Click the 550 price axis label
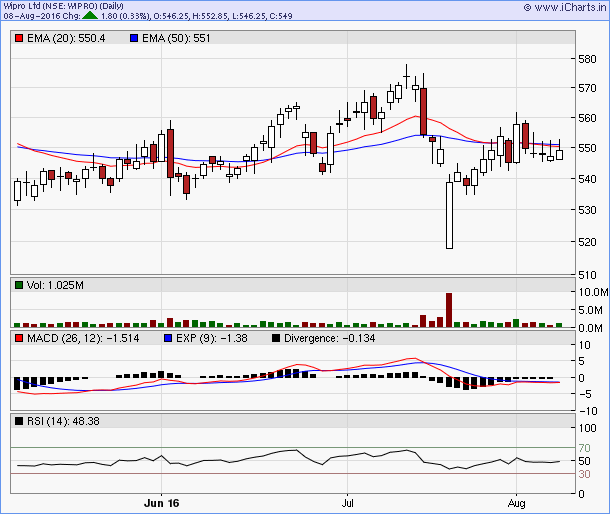Screen dimensions: 610x514 tap(587, 148)
